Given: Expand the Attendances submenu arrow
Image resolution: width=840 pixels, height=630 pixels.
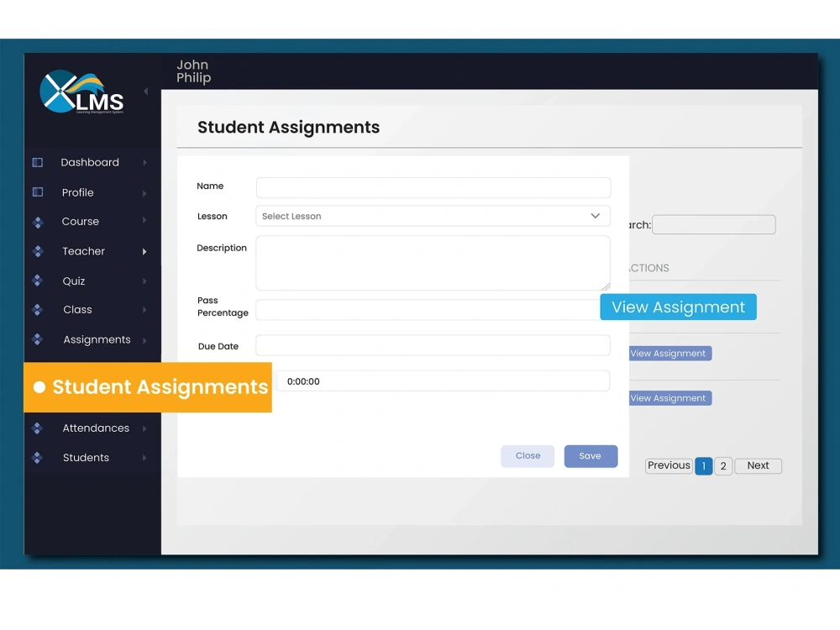Looking at the screenshot, I should pyautogui.click(x=144, y=428).
